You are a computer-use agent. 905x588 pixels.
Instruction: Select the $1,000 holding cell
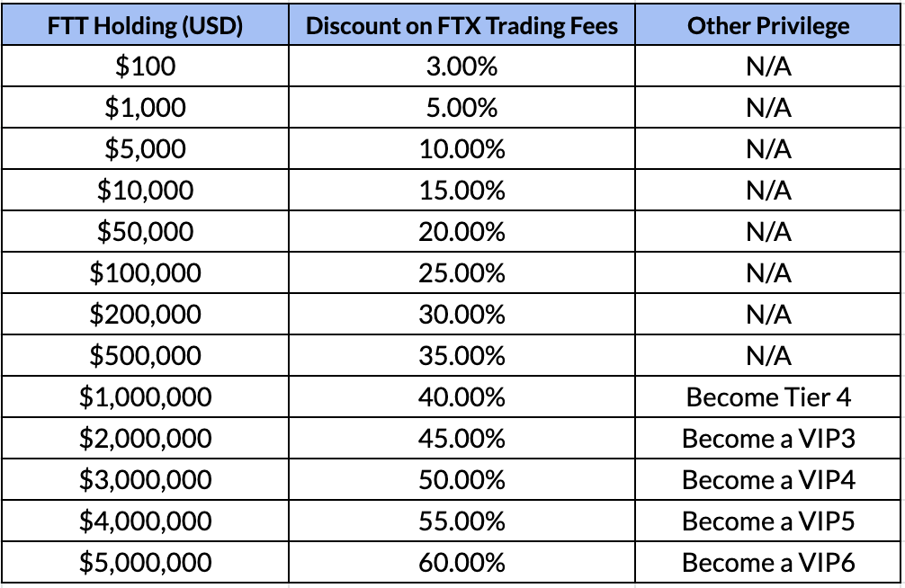coord(146,108)
